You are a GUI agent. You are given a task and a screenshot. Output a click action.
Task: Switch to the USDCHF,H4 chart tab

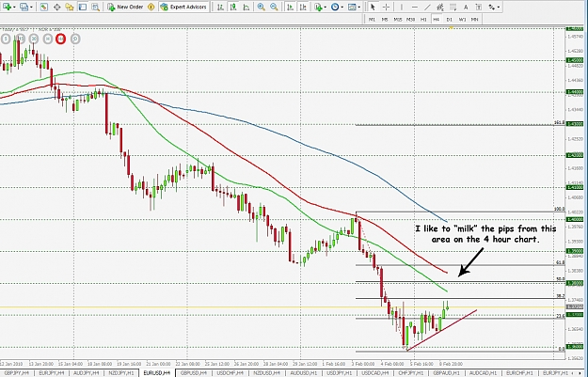point(230,373)
